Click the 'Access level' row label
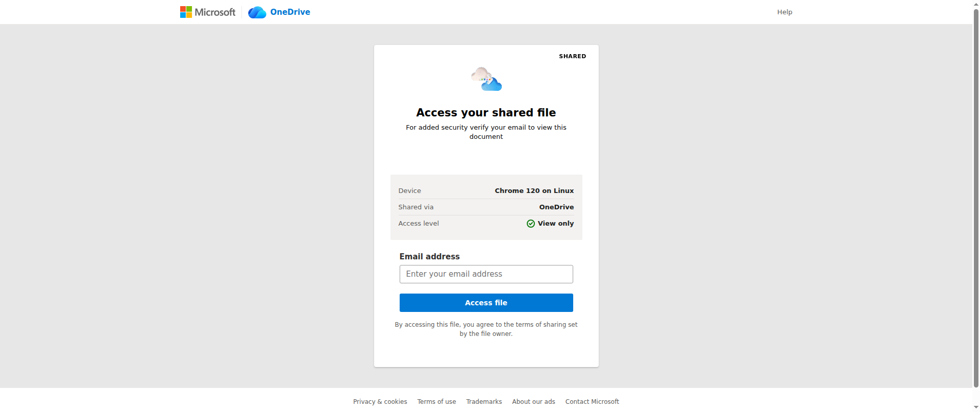 pos(419,224)
